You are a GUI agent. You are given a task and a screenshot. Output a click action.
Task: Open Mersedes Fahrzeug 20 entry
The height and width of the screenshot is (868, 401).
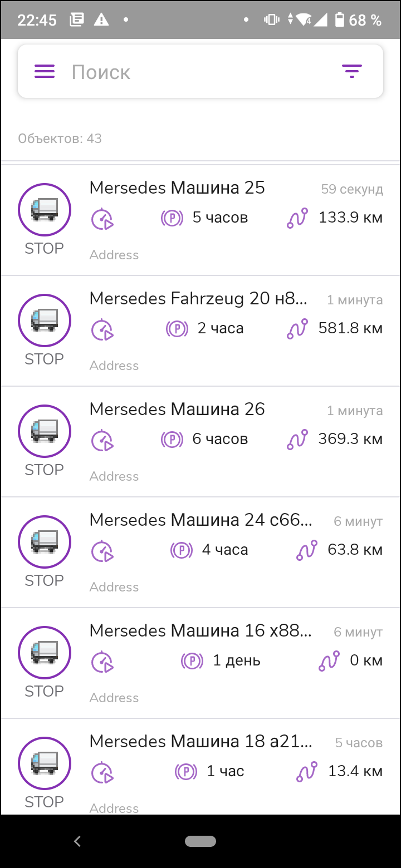(200, 331)
